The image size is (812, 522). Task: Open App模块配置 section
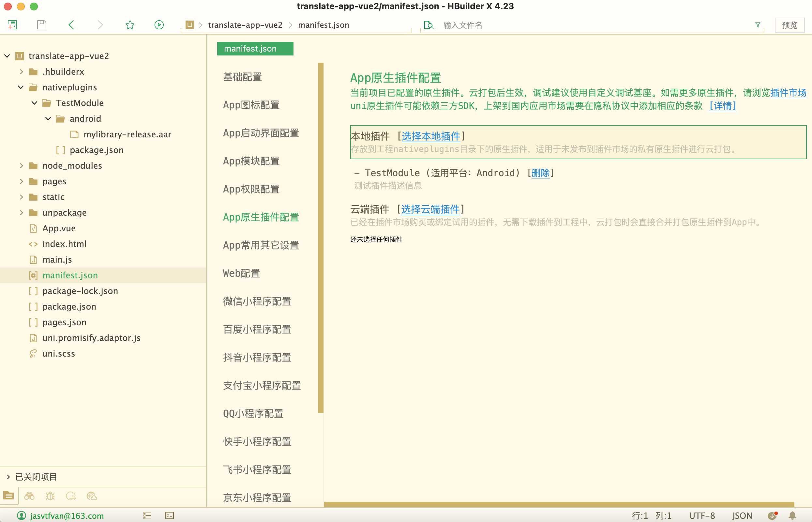[x=251, y=161]
